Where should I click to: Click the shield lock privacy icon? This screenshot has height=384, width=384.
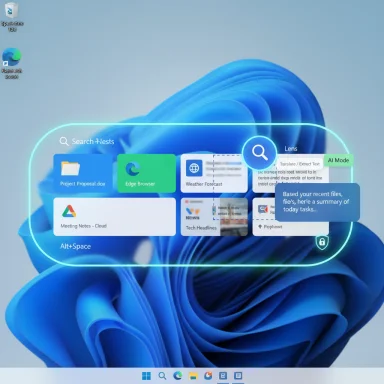point(322,242)
